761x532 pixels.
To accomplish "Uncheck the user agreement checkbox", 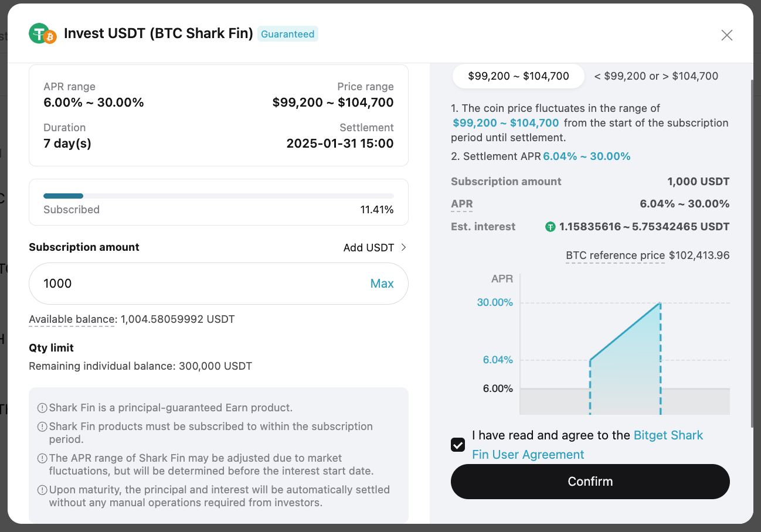I will tap(458, 445).
